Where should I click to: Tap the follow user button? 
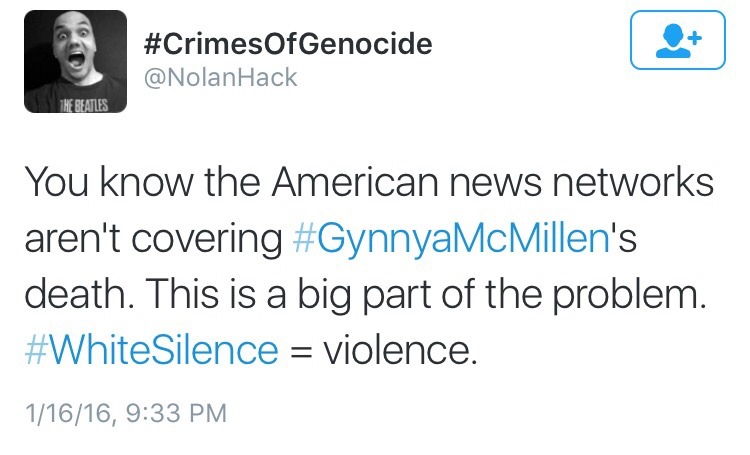pyautogui.click(x=677, y=39)
